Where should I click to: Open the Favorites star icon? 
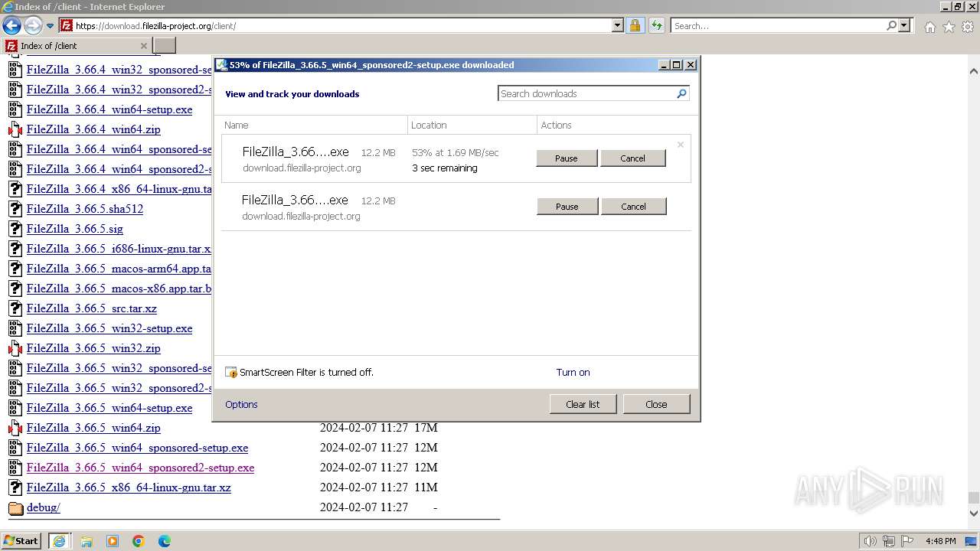949,27
